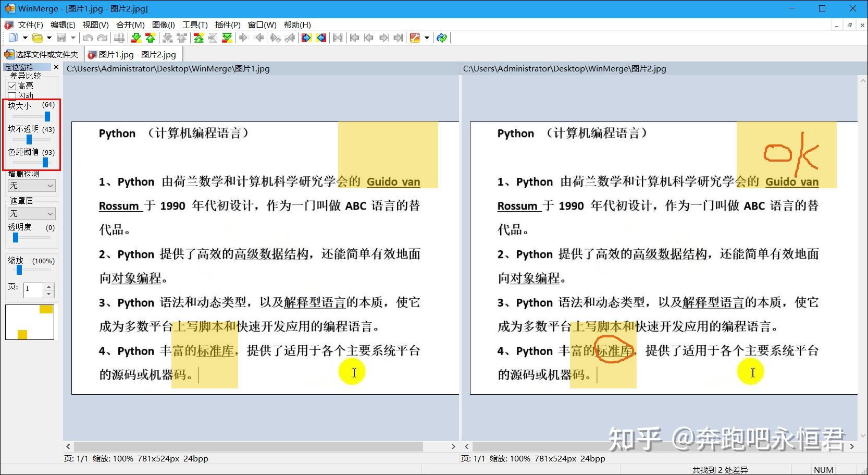Open the 编辑(E) menu
The width and height of the screenshot is (868, 475).
(x=63, y=25)
